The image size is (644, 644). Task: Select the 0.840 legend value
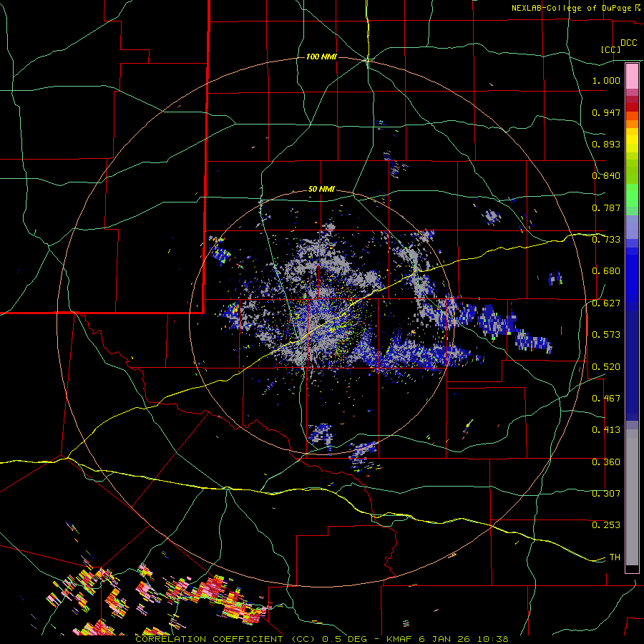coord(606,176)
